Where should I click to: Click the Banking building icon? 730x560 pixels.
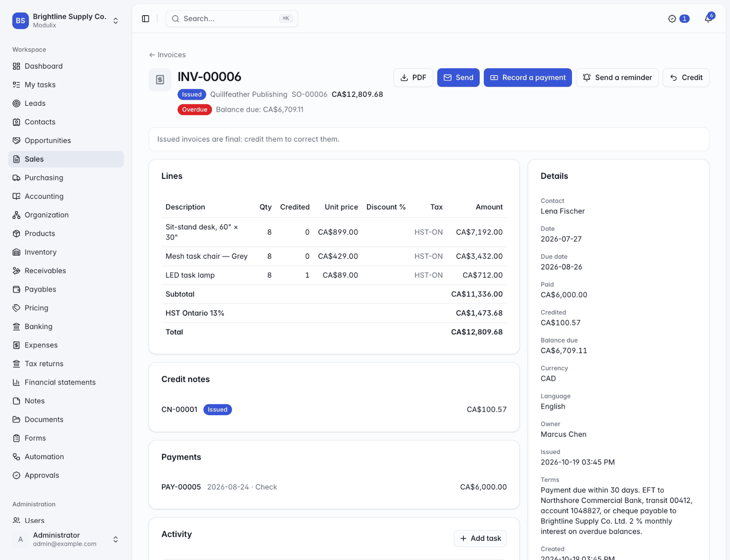pos(16,327)
